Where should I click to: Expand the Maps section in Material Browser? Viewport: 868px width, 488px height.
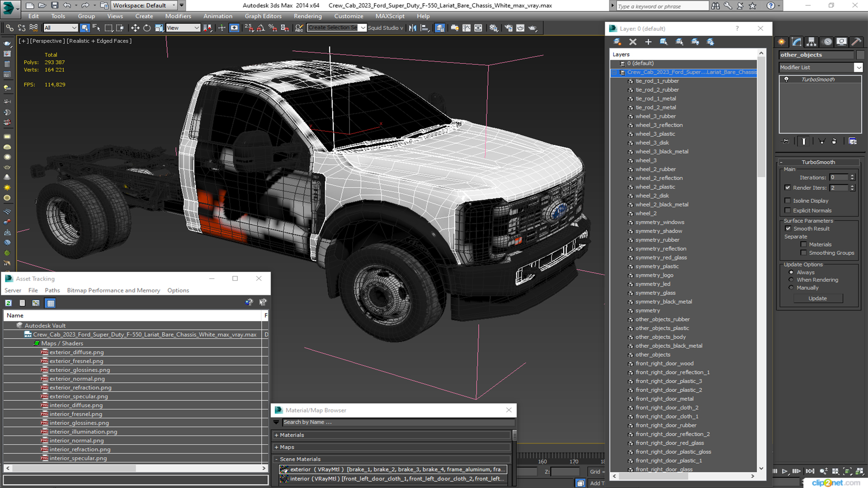(x=276, y=447)
